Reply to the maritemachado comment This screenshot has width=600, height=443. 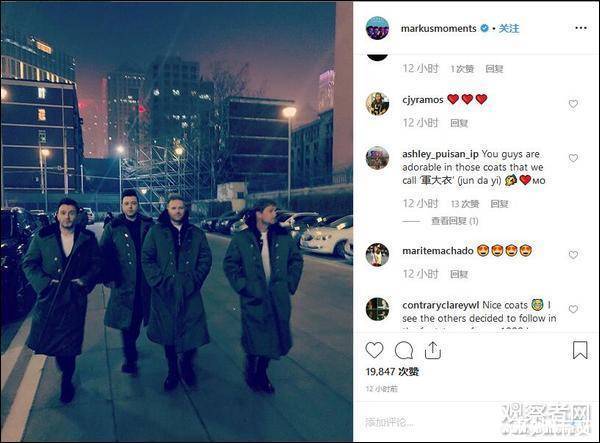click(459, 274)
